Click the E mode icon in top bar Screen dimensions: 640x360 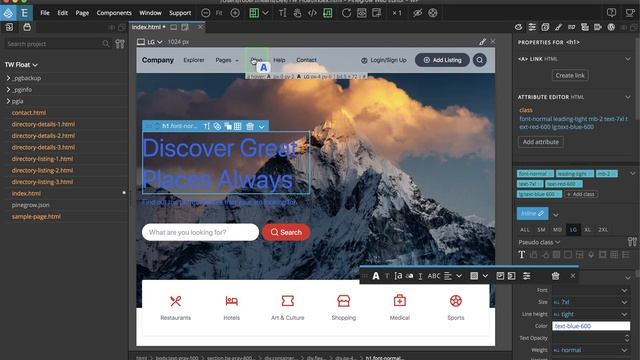point(24,13)
